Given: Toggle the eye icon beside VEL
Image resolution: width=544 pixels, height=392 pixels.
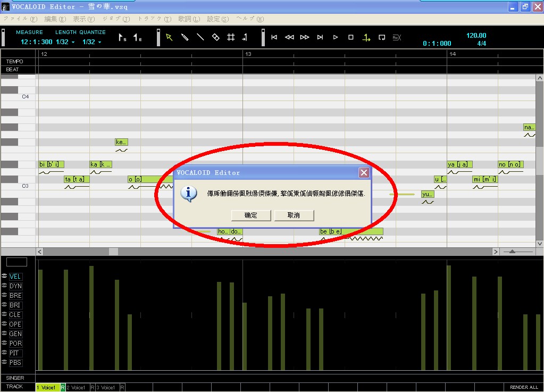Looking at the screenshot, I should [x=4, y=276].
